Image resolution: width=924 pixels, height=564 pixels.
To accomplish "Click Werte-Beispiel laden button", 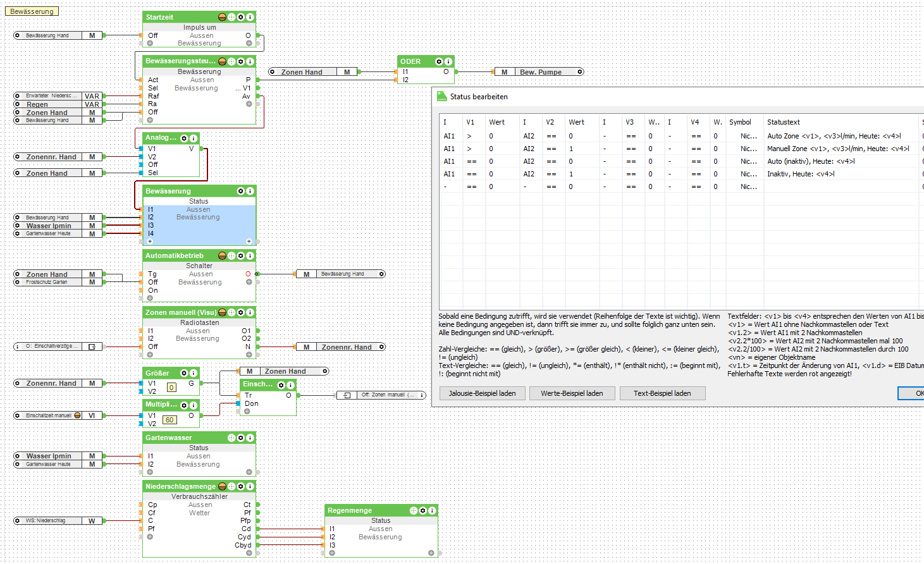I will (572, 393).
